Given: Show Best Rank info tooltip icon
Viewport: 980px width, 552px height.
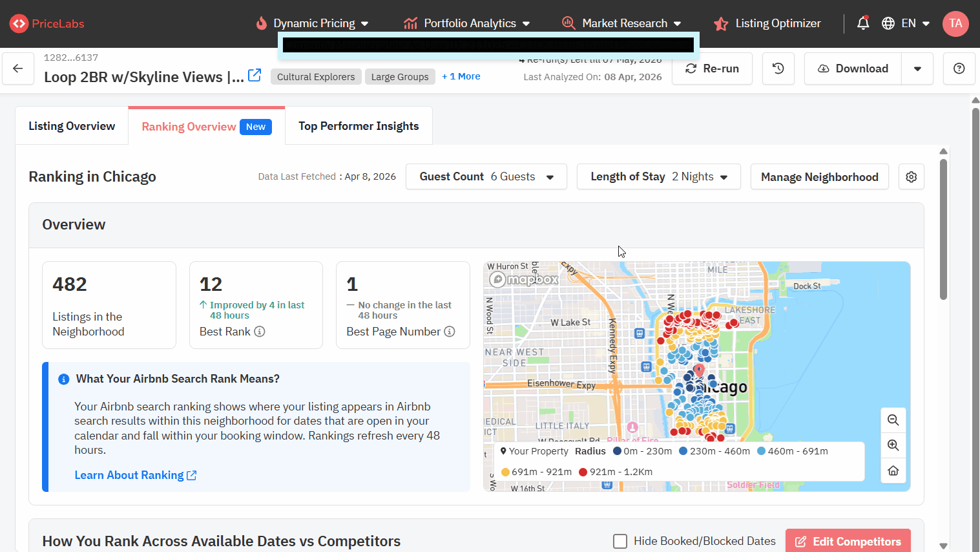Looking at the screenshot, I should pos(260,332).
